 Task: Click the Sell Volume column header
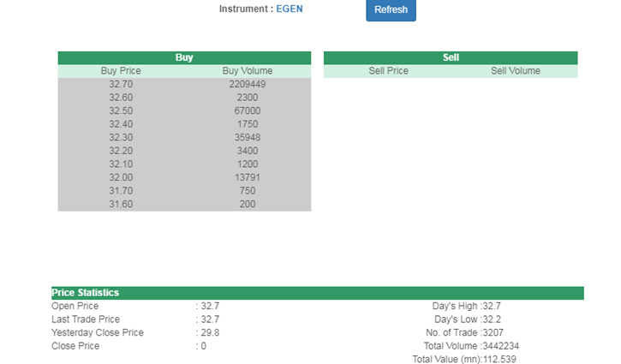pyautogui.click(x=516, y=71)
